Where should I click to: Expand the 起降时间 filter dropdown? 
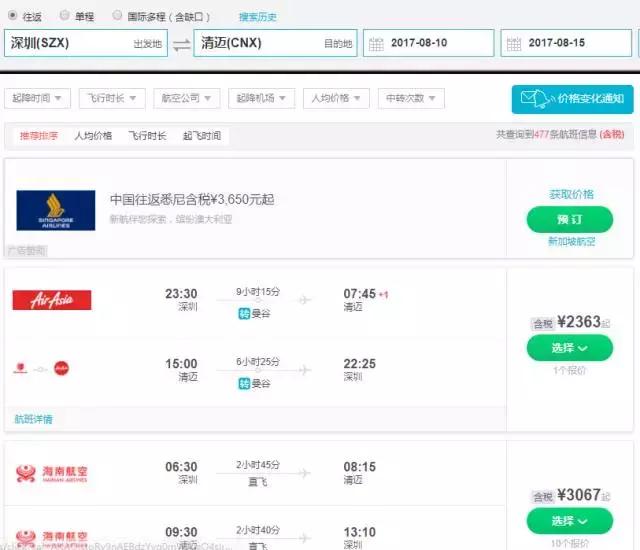pos(40,98)
